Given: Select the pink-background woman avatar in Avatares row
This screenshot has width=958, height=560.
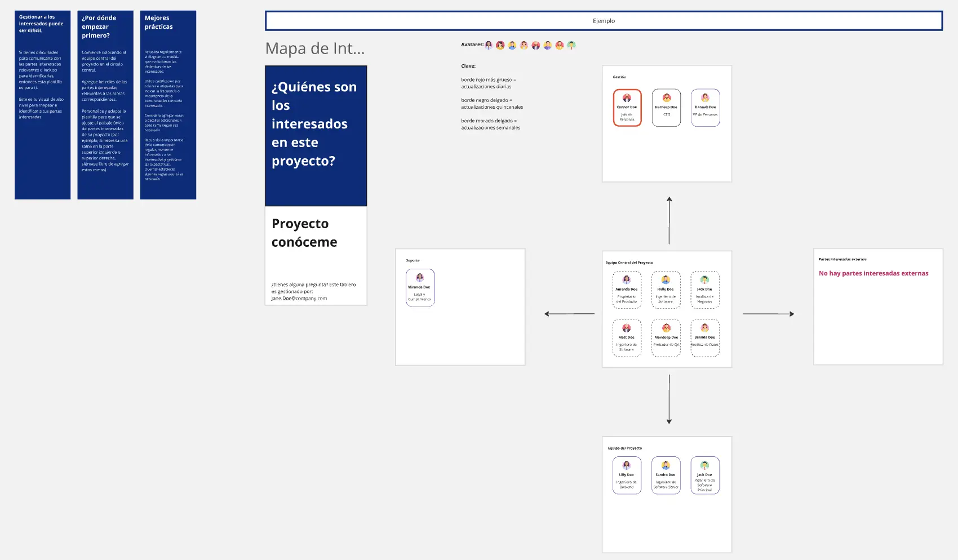Looking at the screenshot, I should click(x=524, y=45).
